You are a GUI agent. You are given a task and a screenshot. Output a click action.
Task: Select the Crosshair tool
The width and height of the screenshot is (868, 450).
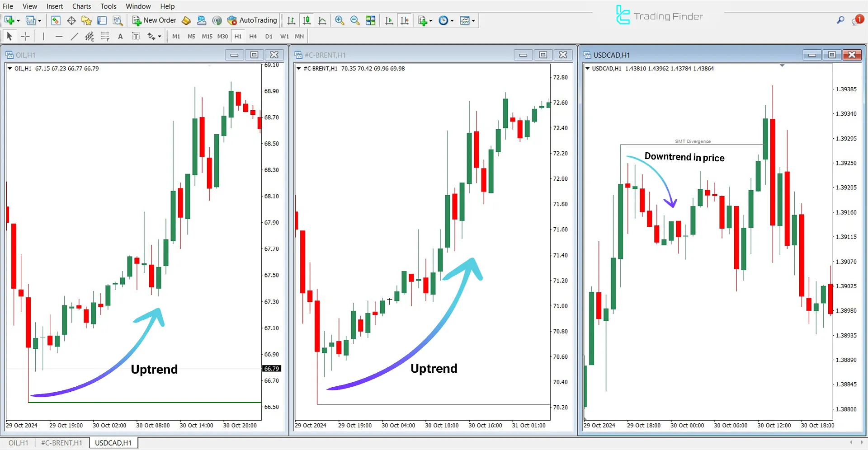click(x=25, y=36)
